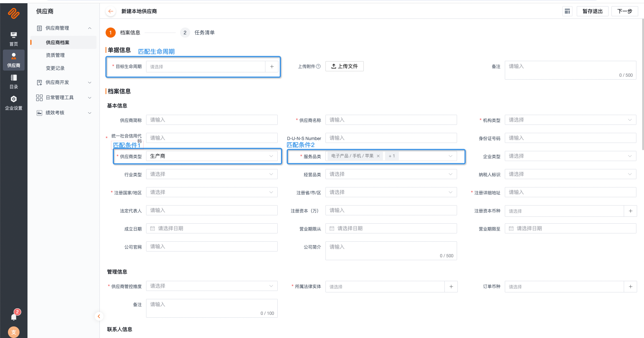The height and width of the screenshot is (338, 644).
Task: Switch to step 2 任务清单
Action: tap(197, 33)
